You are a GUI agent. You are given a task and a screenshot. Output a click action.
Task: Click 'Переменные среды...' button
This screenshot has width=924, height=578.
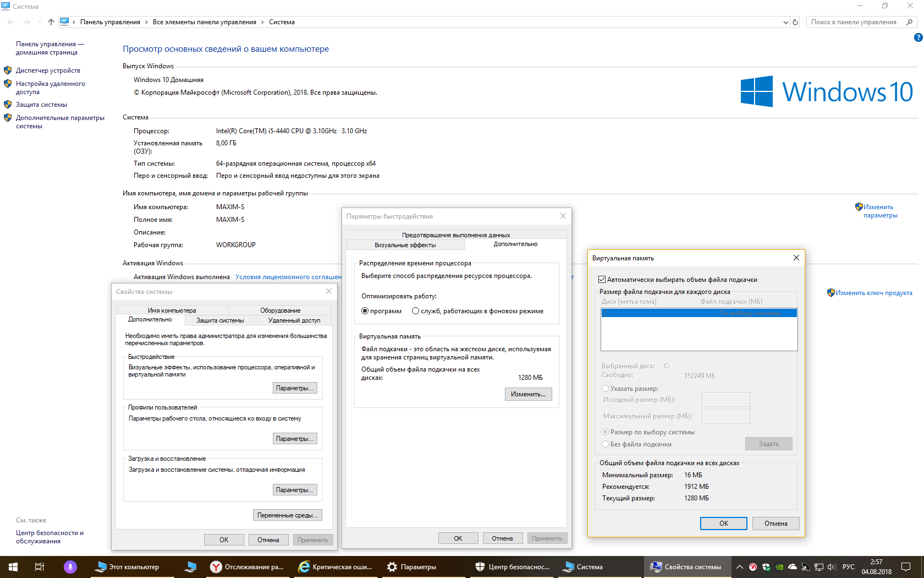pyautogui.click(x=288, y=515)
